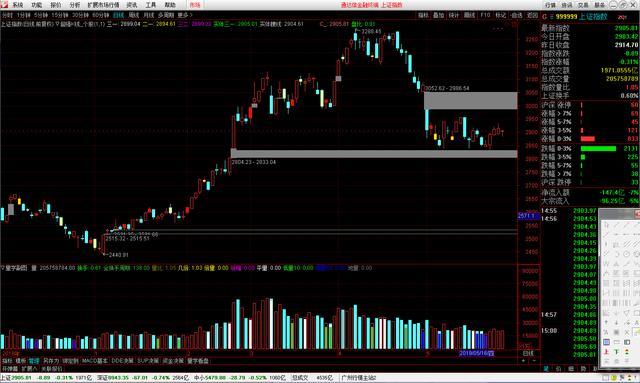Viewport: 640px width, 383px height.
Task: Open the 报价 menu
Action: (x=56, y=5)
